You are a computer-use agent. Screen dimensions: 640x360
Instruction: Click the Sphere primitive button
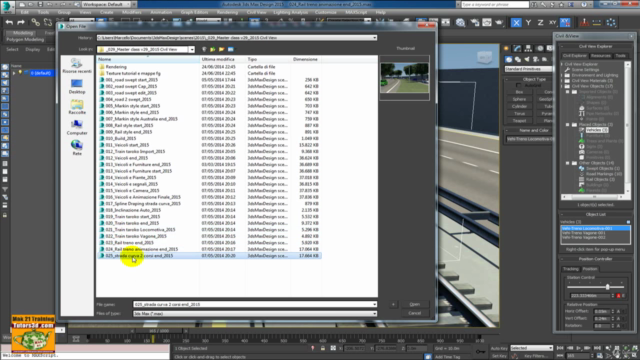519,99
